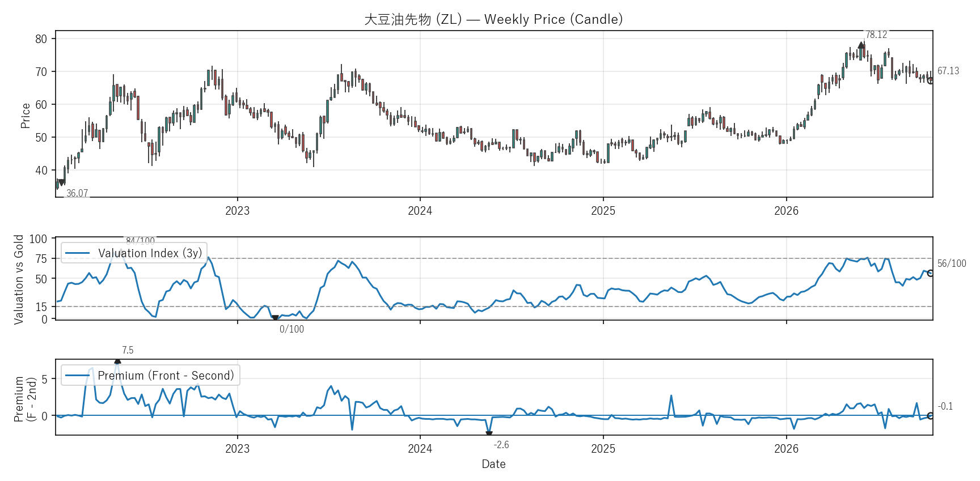Click the 84/100 valuation peak label
The height and width of the screenshot is (481, 980).
140,240
